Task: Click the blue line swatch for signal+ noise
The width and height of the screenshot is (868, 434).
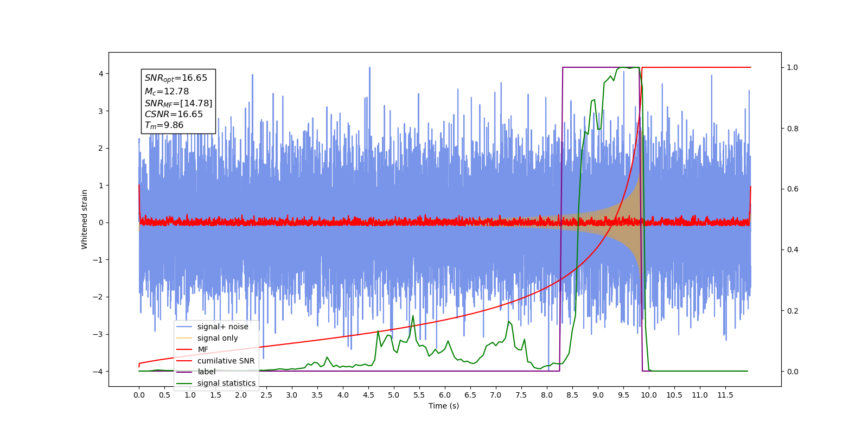Action: click(184, 327)
